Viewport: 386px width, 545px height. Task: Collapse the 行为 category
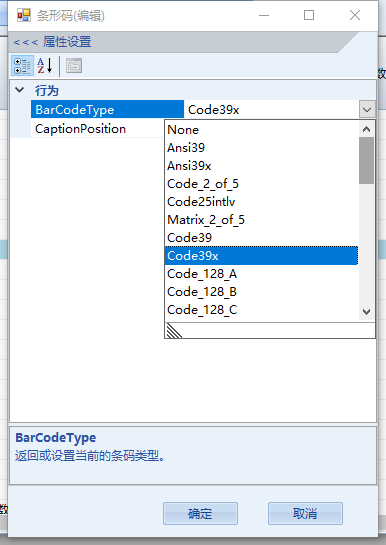click(x=20, y=90)
